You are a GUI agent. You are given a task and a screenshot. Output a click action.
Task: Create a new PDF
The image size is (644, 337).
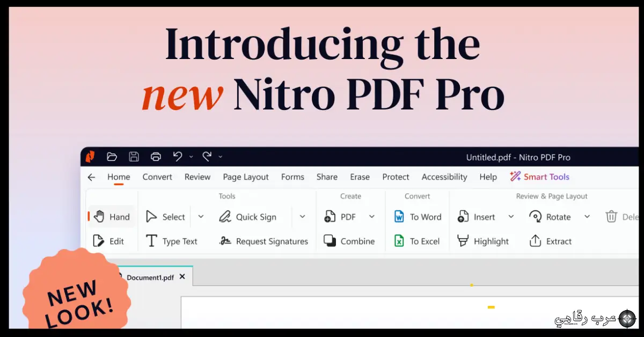coord(340,217)
